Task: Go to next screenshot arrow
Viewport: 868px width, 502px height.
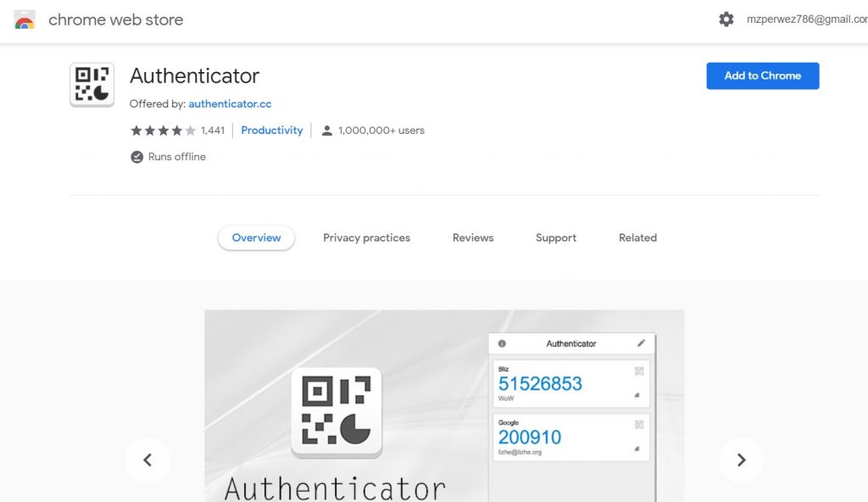Action: coord(741,460)
